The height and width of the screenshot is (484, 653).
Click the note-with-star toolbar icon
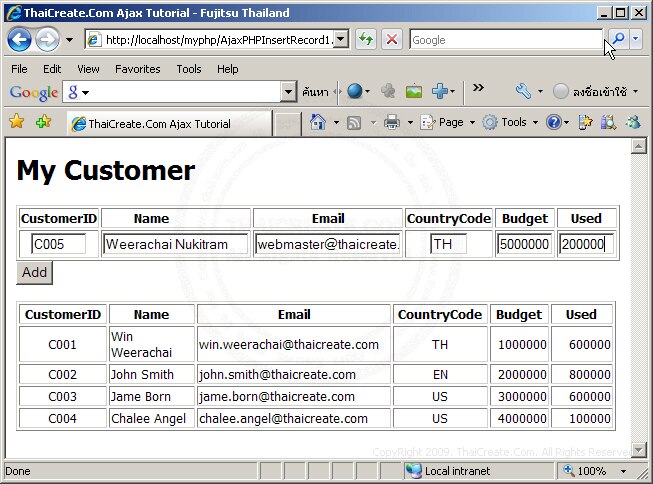[x=585, y=122]
